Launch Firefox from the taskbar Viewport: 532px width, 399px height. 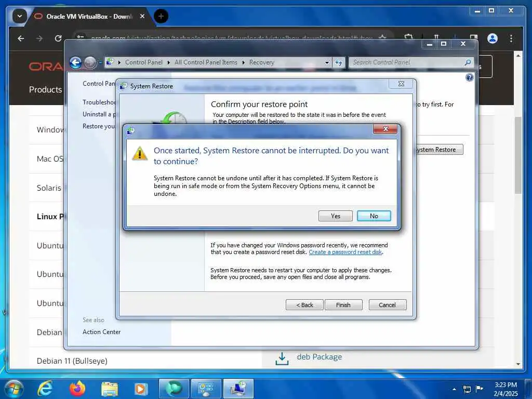pos(77,389)
